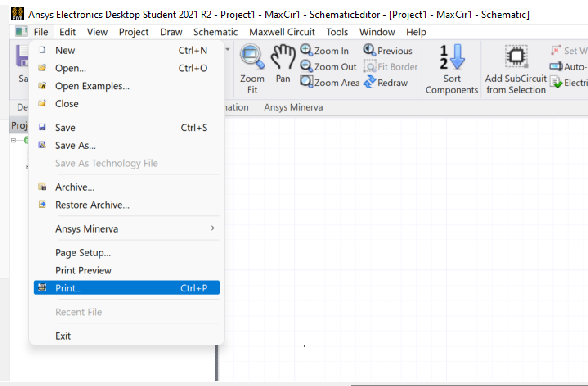
Task: Open the Edit menu
Action: tap(67, 32)
